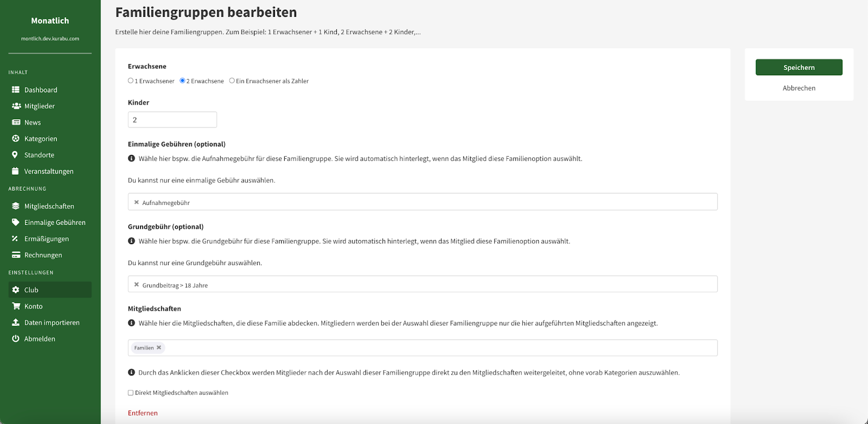This screenshot has height=424, width=868.
Task: Open the Grundgebühr select field
Action: [423, 284]
